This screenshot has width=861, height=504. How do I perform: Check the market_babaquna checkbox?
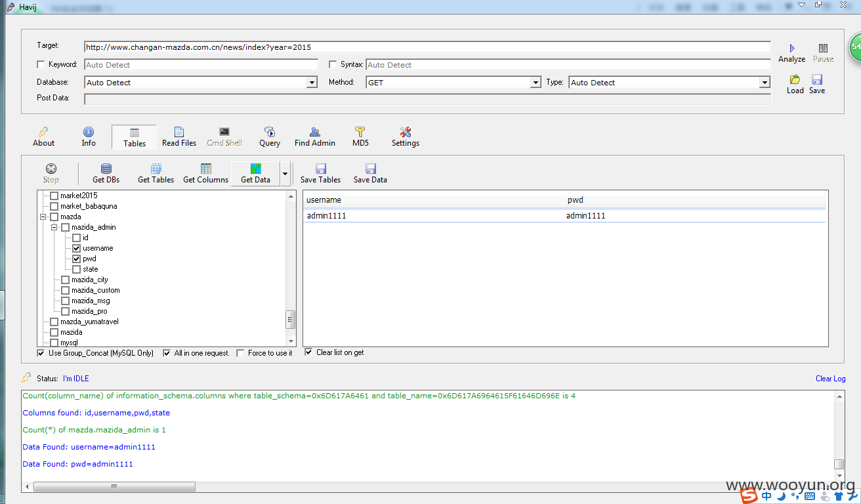54,206
